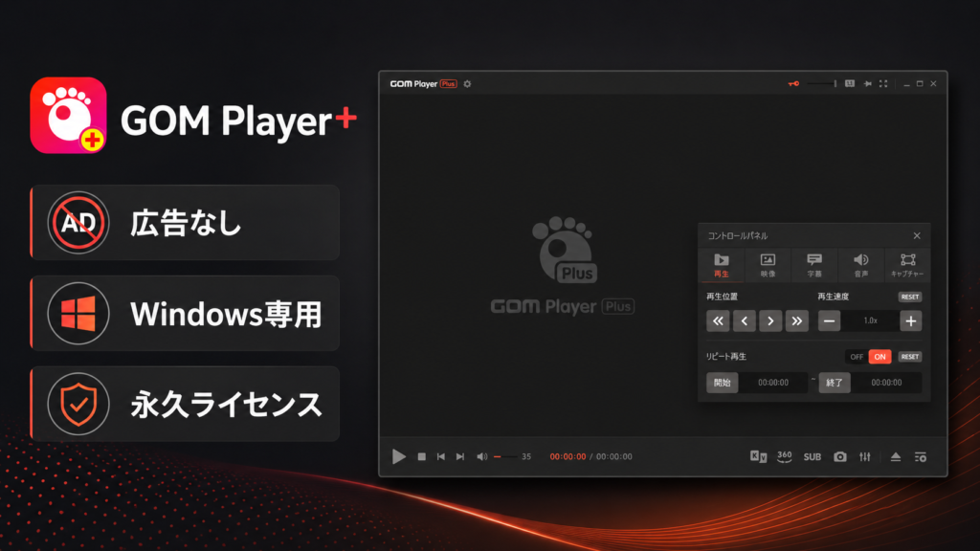Set repeat end with 終了 button
Image resolution: width=980 pixels, height=551 pixels.
pyautogui.click(x=835, y=383)
